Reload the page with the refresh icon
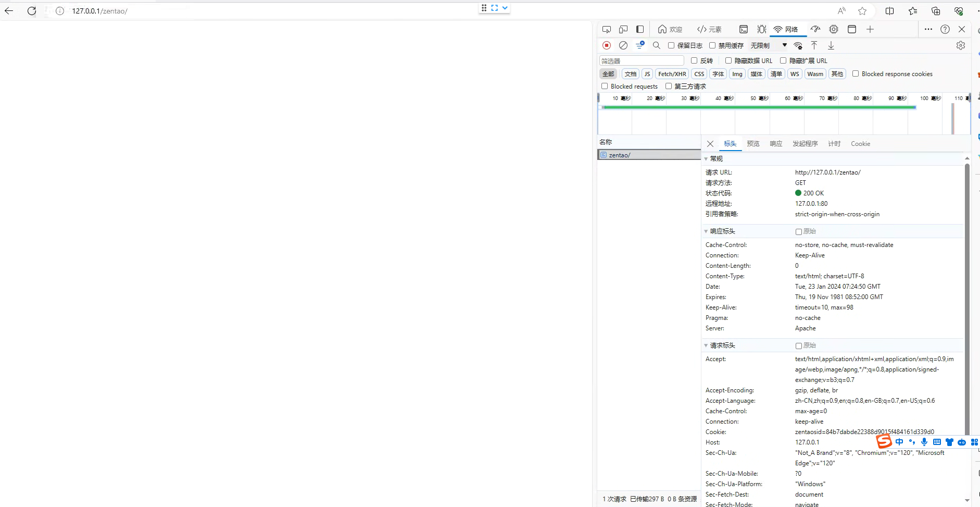This screenshot has width=980, height=507. pyautogui.click(x=32, y=11)
